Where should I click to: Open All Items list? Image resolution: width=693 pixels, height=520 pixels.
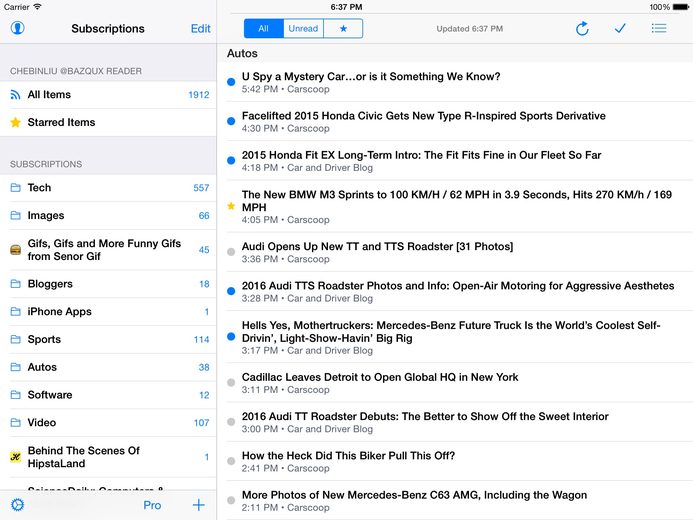(x=109, y=95)
